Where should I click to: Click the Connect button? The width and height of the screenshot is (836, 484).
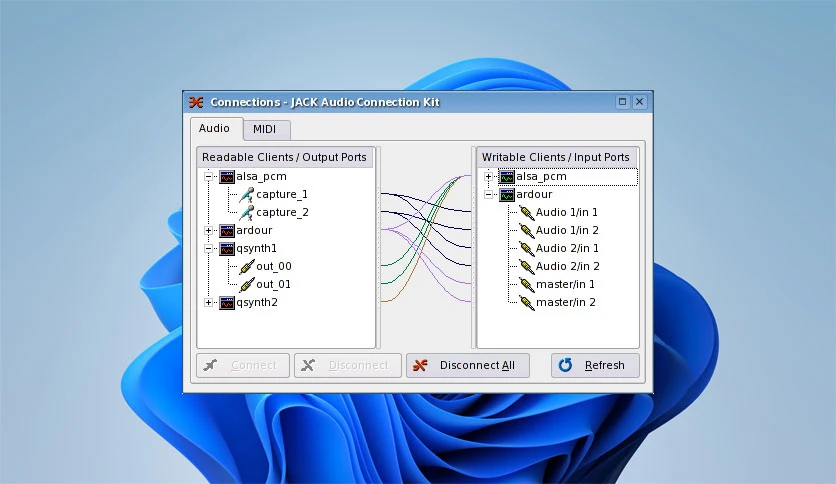point(243,366)
